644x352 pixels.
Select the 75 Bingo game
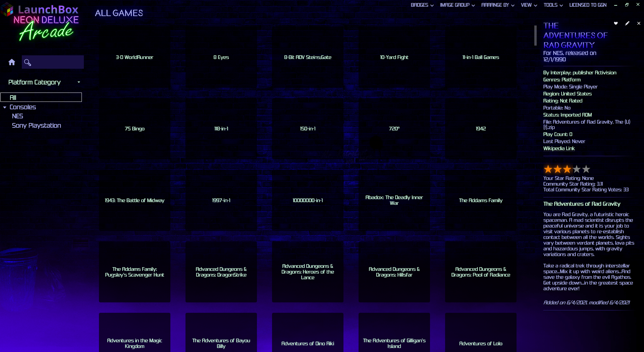[x=135, y=129]
